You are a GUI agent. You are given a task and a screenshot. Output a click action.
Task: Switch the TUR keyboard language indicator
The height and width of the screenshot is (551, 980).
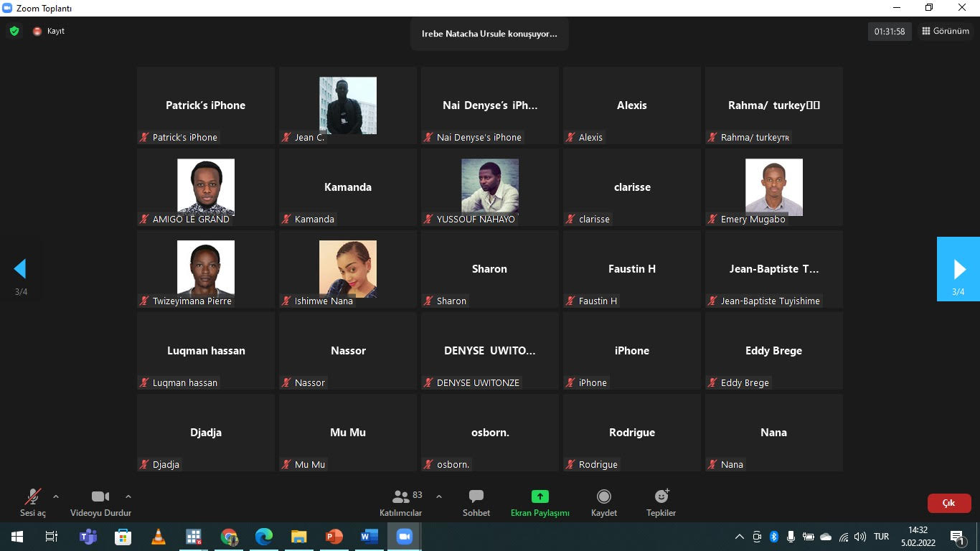coord(882,537)
